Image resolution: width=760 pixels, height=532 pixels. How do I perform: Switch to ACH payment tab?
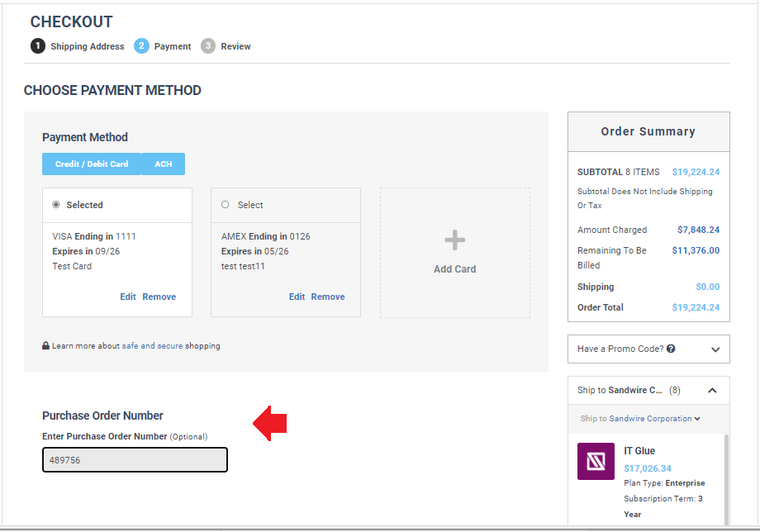164,164
